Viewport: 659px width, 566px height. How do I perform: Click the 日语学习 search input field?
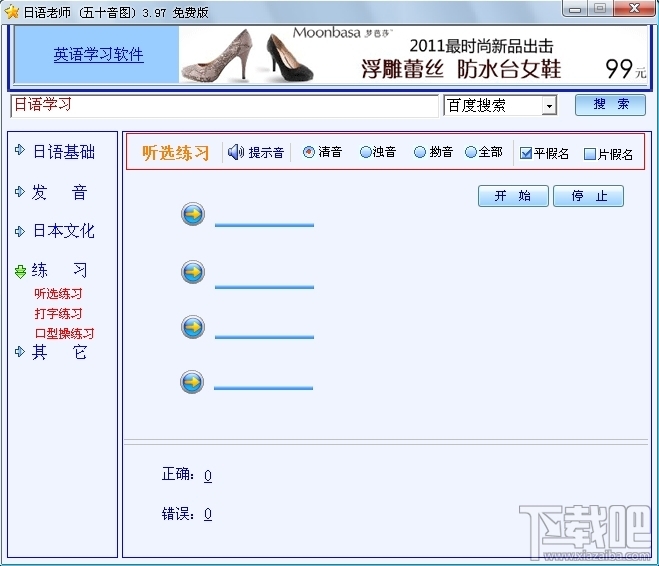pyautogui.click(x=224, y=106)
